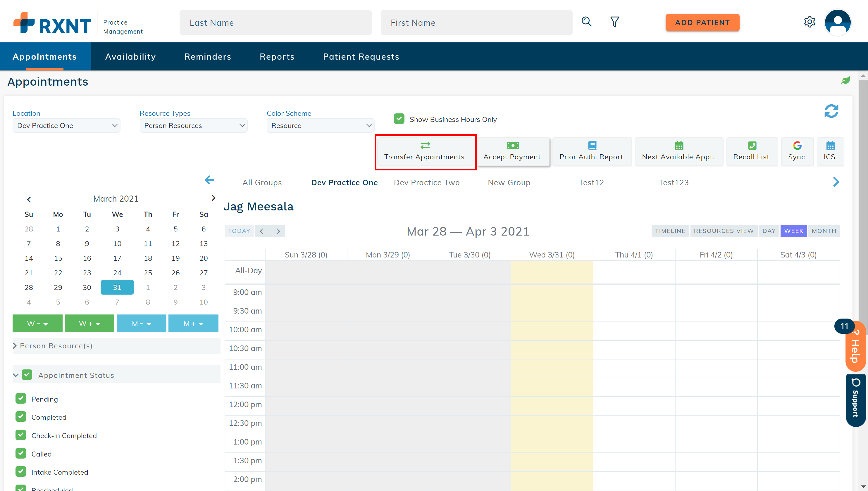The width and height of the screenshot is (868, 491).
Task: Collapse sidebar with blue left arrow
Action: point(209,180)
